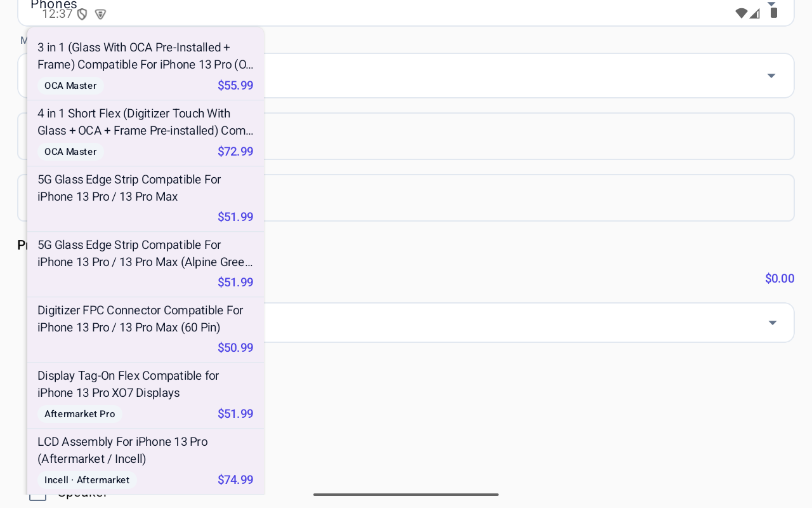Choose 4 in 1 Short Flex Digitizer item
This screenshot has height=508, width=812.
coord(145,133)
